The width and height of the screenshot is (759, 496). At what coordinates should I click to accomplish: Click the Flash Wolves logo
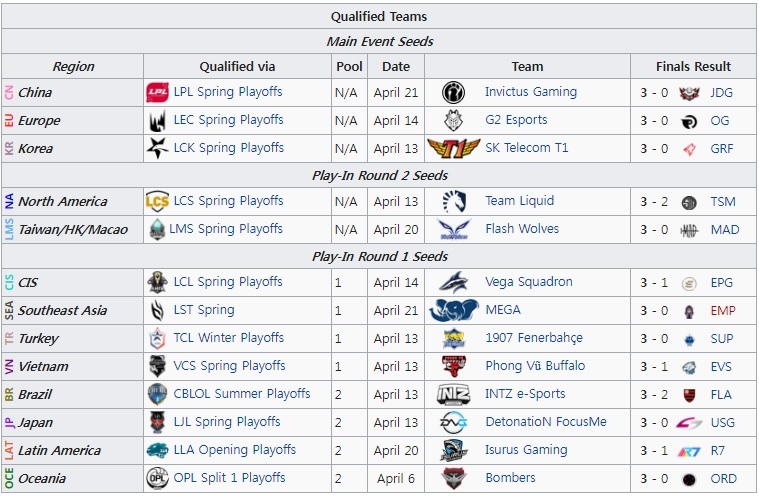click(453, 229)
